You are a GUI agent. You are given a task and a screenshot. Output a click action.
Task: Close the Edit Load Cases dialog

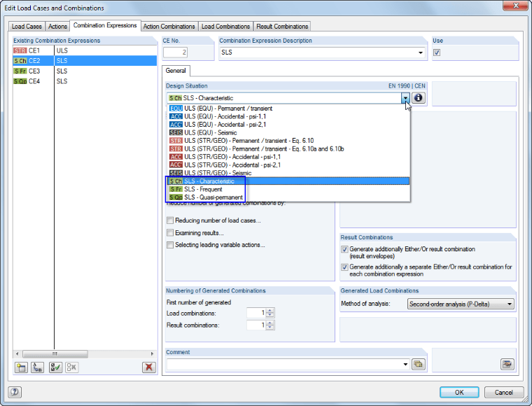[516, 6]
